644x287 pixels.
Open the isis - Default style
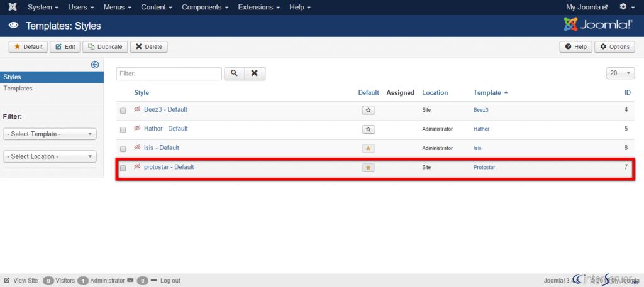[x=162, y=148]
